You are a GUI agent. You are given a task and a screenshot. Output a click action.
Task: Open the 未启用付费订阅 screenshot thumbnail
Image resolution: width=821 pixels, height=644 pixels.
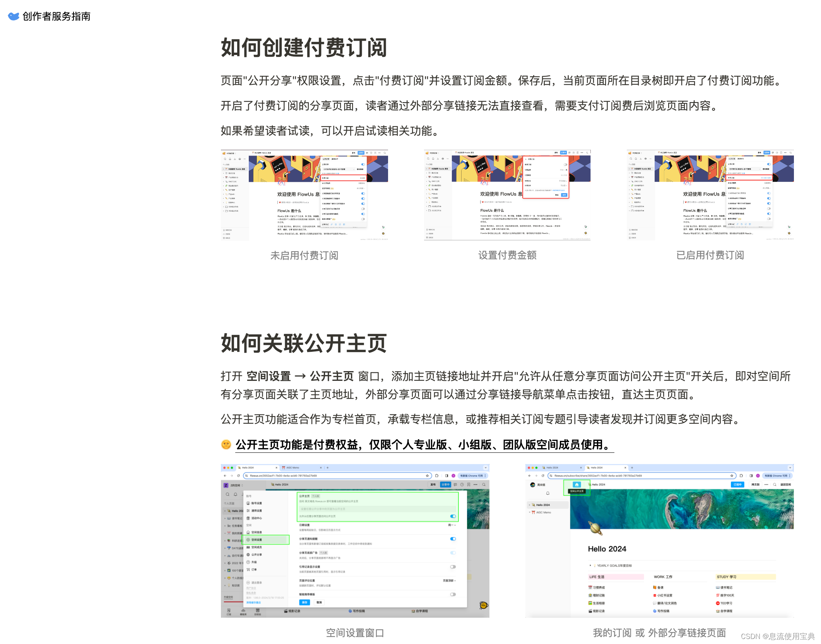(304, 195)
